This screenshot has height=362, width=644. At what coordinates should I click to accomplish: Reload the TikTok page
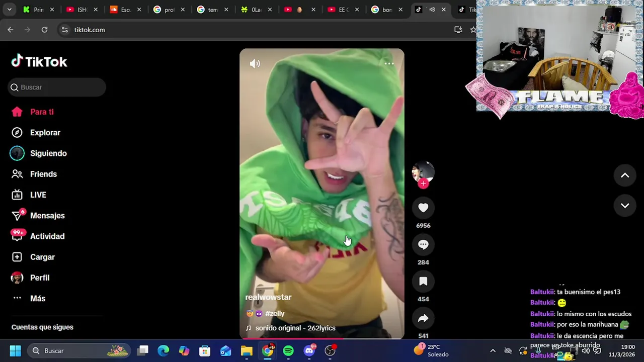pos(44,30)
